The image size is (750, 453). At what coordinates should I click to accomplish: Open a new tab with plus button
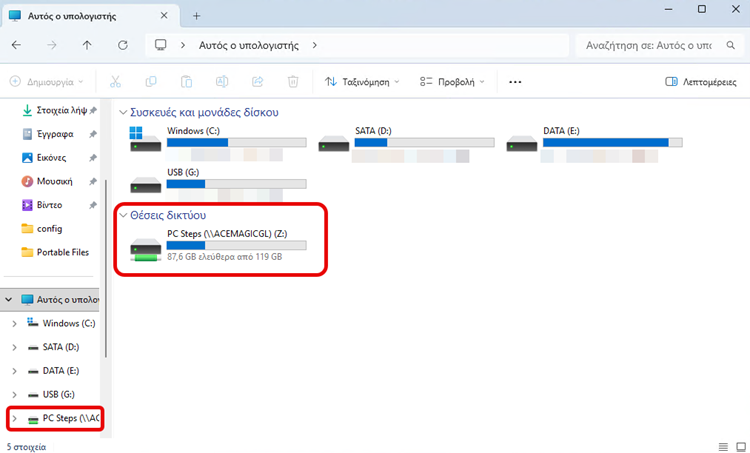197,16
